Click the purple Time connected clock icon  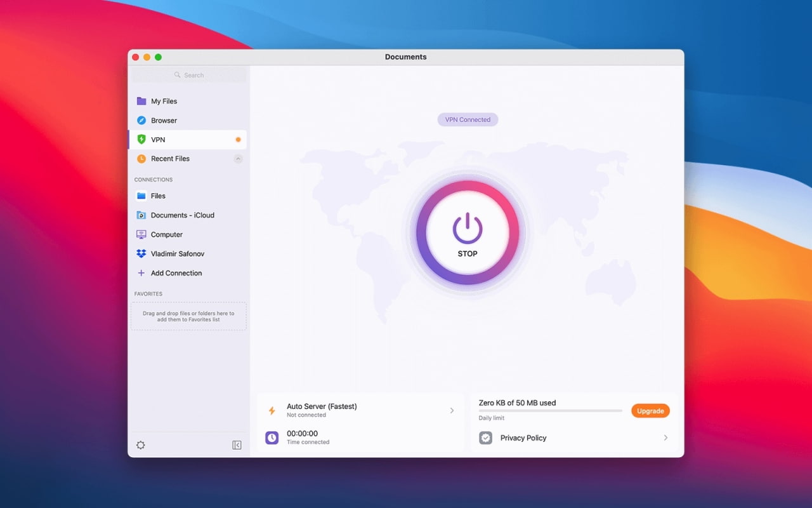click(x=272, y=438)
